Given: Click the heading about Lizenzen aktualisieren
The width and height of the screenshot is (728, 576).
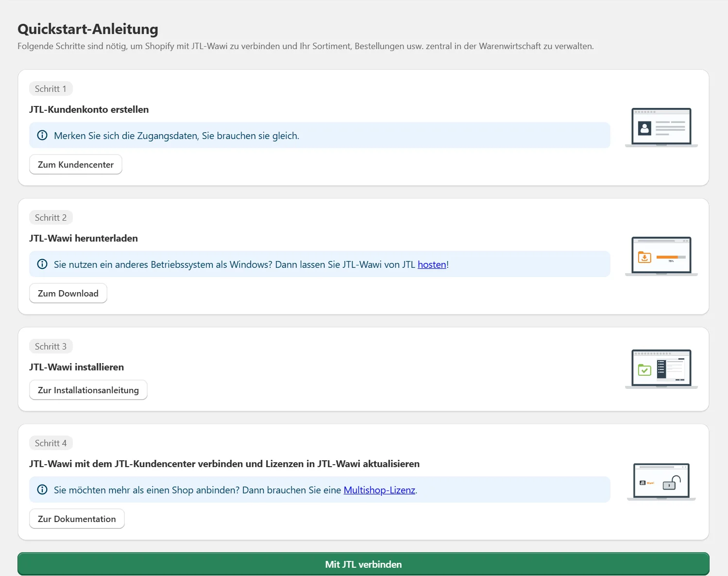Looking at the screenshot, I should tap(224, 464).
